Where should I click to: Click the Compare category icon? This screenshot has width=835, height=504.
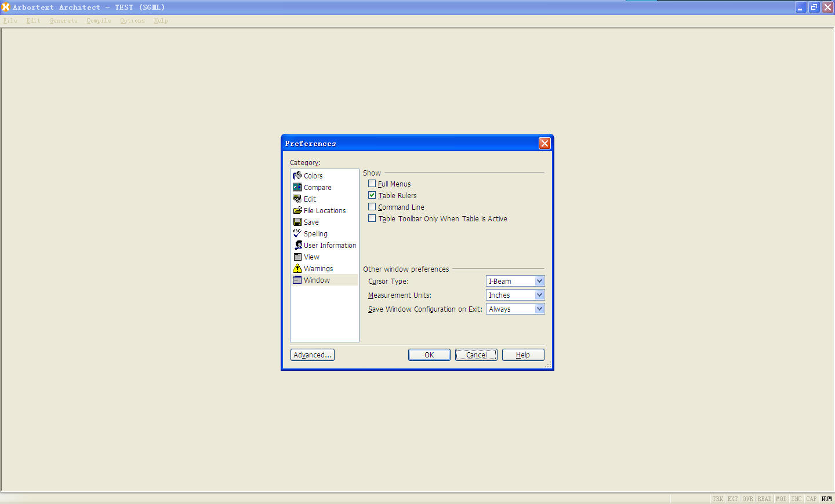pos(297,187)
